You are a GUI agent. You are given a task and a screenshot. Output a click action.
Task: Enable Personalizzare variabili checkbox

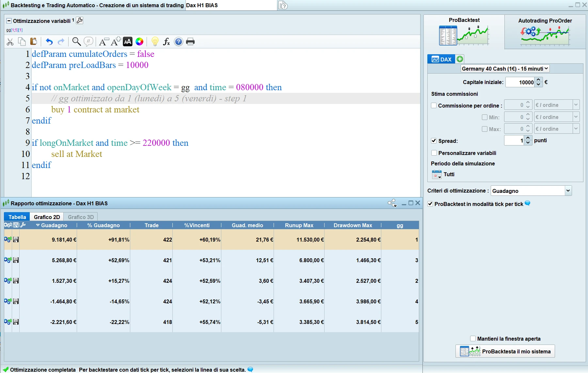tap(434, 153)
